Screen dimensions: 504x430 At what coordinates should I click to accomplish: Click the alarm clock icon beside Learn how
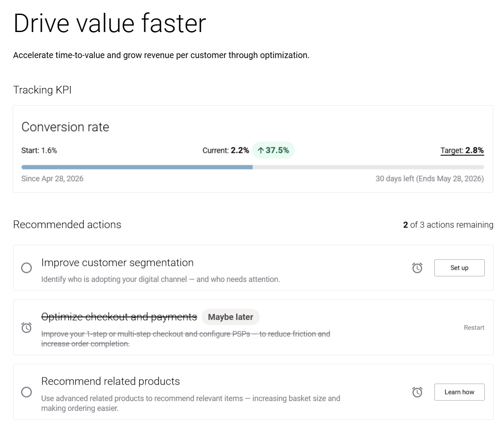tap(417, 392)
